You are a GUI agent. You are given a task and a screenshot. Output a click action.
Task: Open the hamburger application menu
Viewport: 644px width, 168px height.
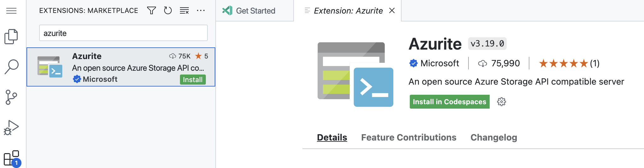coord(11,11)
